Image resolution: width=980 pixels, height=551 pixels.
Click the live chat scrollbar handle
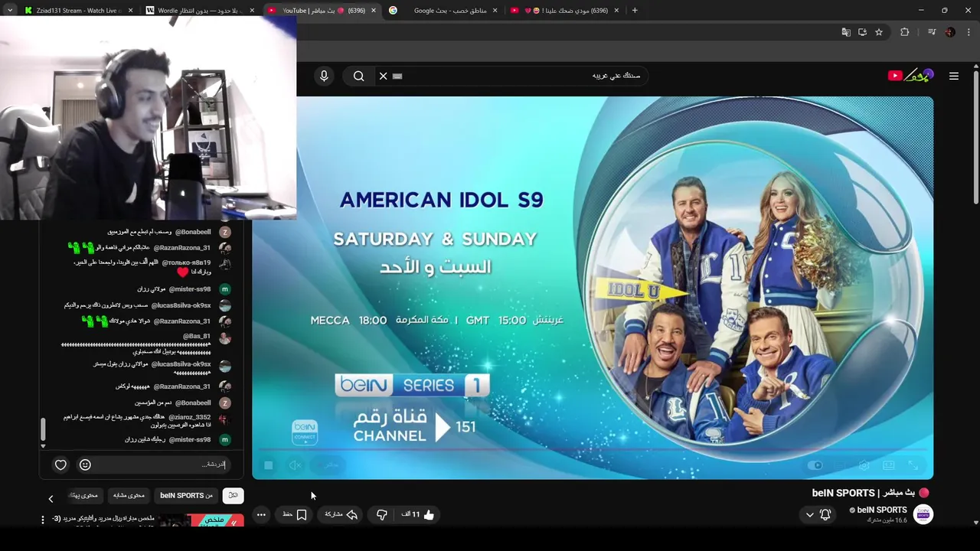[x=42, y=429]
